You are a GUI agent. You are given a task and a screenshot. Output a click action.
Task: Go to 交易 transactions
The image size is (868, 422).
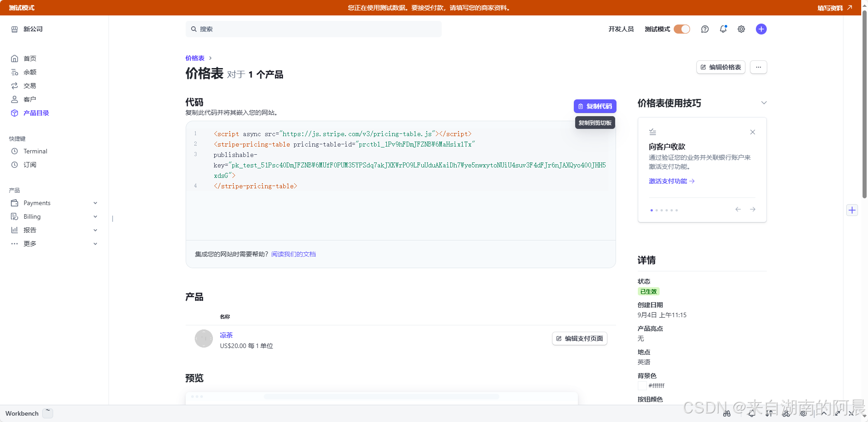[x=30, y=86]
